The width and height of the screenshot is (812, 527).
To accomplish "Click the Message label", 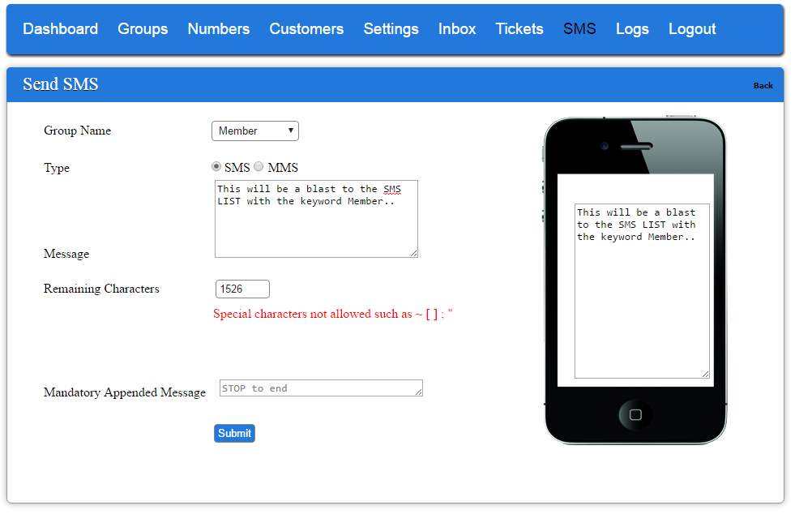I will 66,254.
